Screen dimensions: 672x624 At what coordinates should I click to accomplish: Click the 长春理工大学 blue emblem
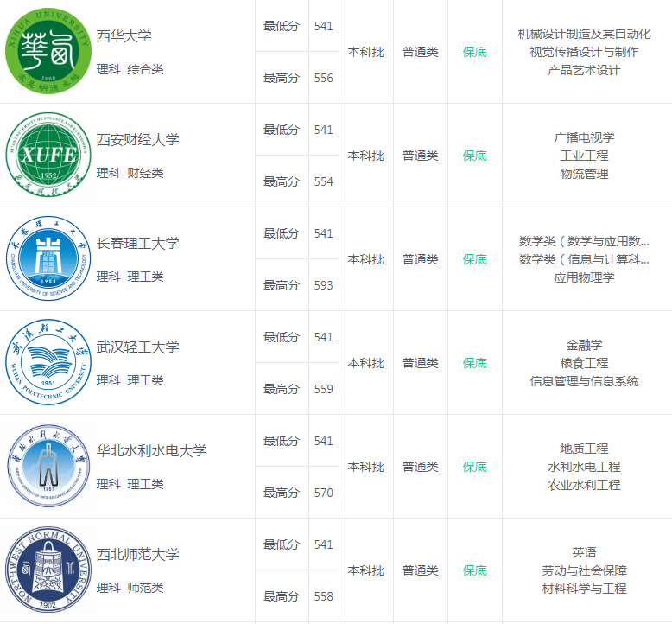pos(48,259)
